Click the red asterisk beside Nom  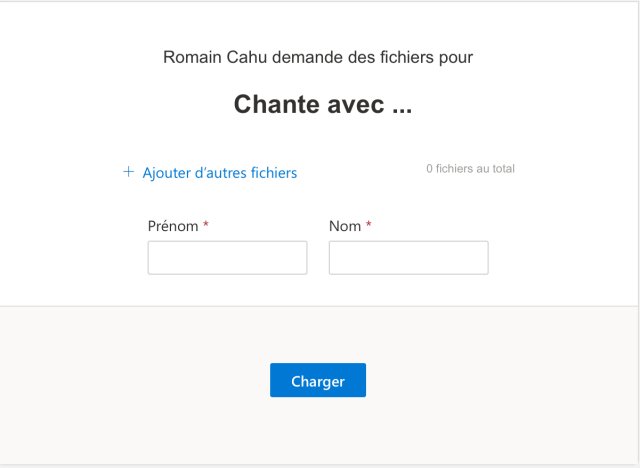368,225
